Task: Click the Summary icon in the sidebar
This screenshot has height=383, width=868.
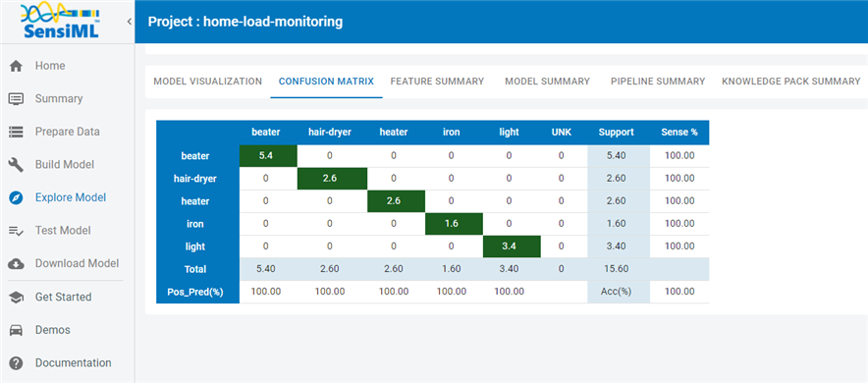Action: click(x=17, y=99)
